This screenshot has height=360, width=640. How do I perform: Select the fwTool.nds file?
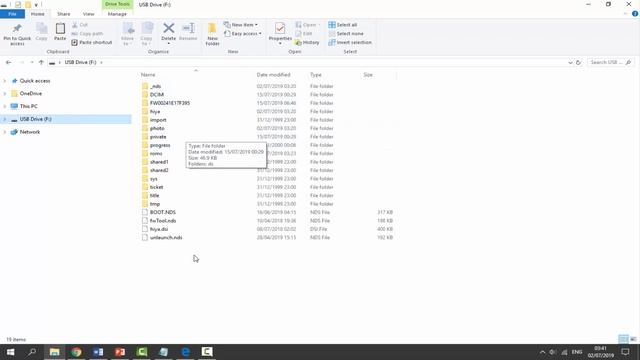[x=163, y=221]
